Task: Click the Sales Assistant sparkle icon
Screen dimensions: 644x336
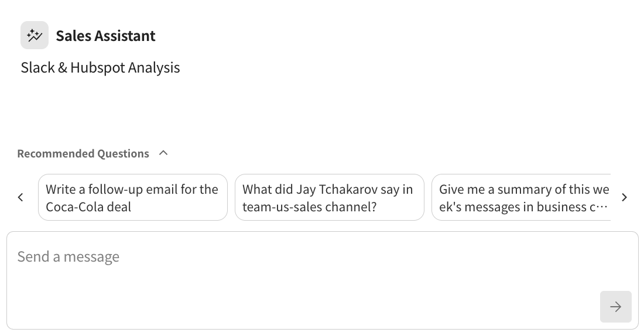Action: pos(35,36)
